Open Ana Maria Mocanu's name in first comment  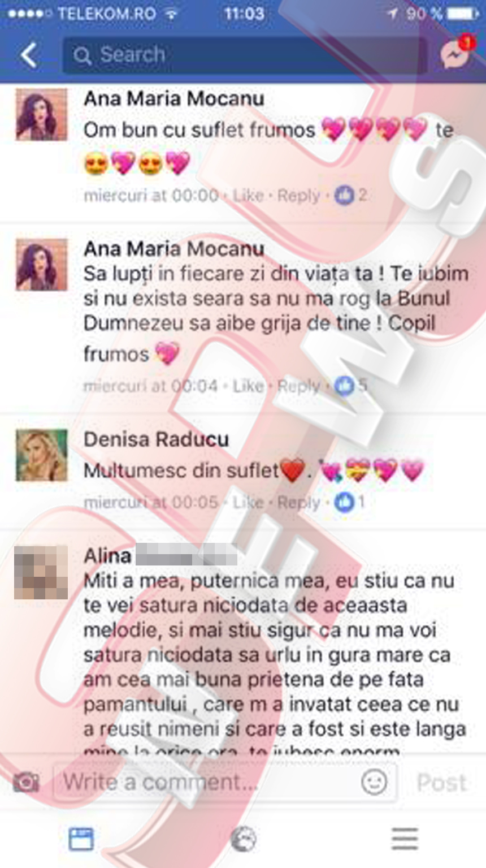(174, 99)
